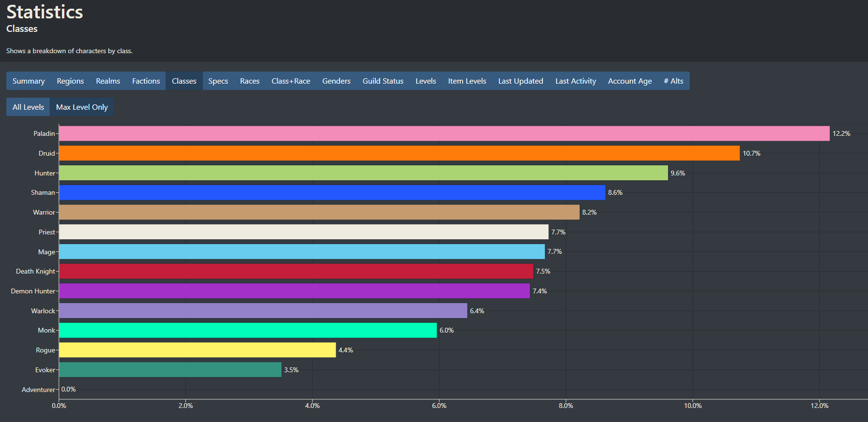Click the light blue Mage bar
Image resolution: width=868 pixels, height=422 pixels.
coord(302,251)
